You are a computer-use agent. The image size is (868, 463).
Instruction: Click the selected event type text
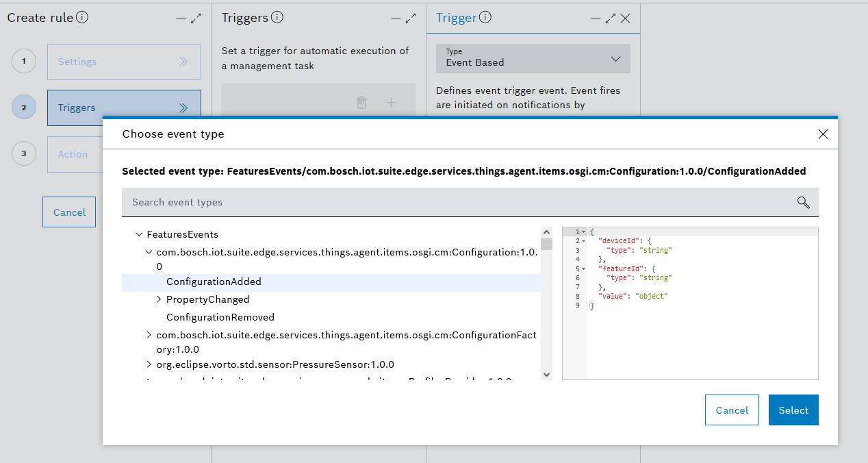(463, 171)
